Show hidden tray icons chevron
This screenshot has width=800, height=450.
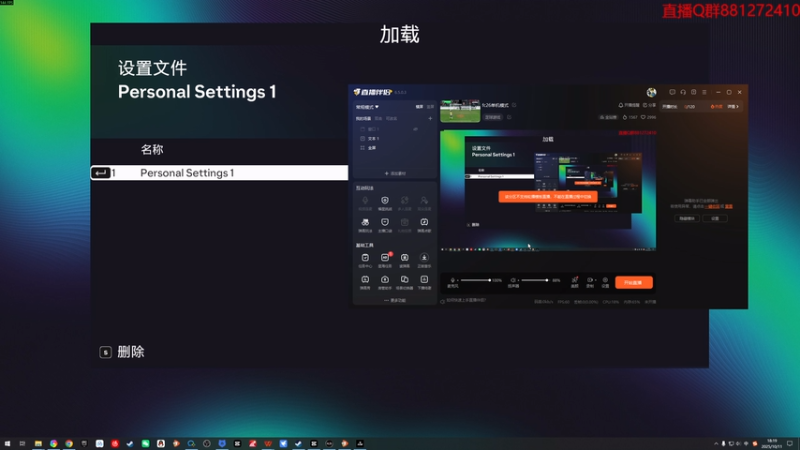pyautogui.click(x=716, y=444)
